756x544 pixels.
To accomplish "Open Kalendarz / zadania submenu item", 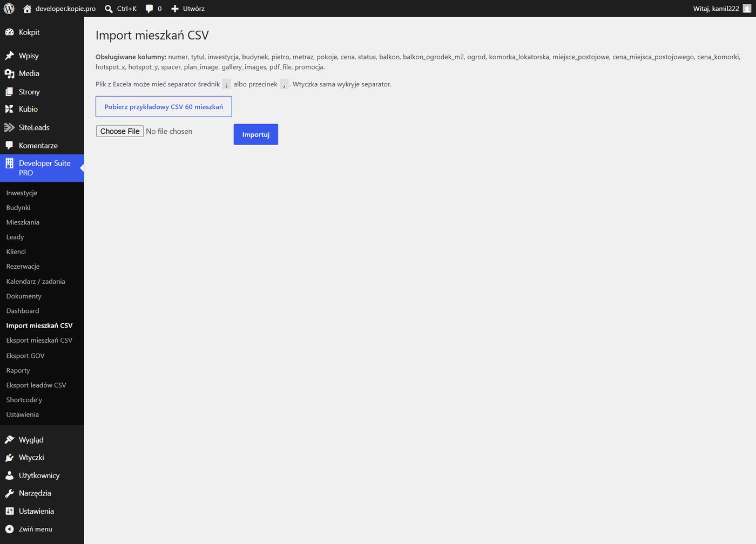I will 36,282.
